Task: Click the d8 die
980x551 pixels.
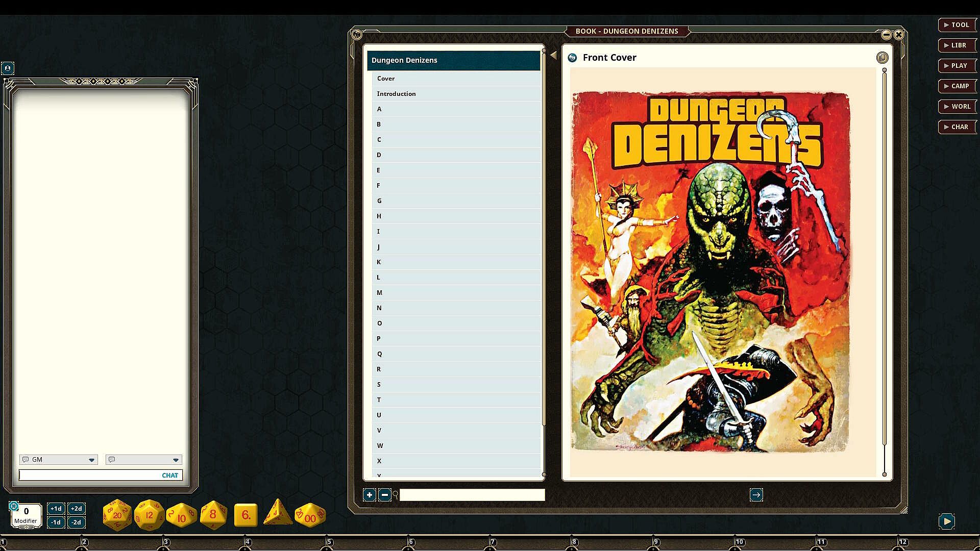Action: (x=213, y=514)
